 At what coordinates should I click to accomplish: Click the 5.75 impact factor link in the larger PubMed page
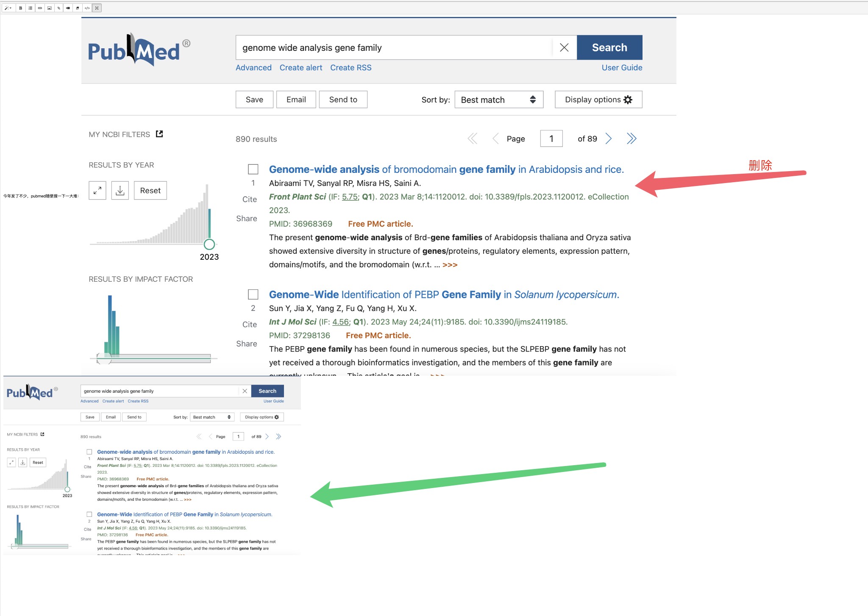tap(350, 197)
